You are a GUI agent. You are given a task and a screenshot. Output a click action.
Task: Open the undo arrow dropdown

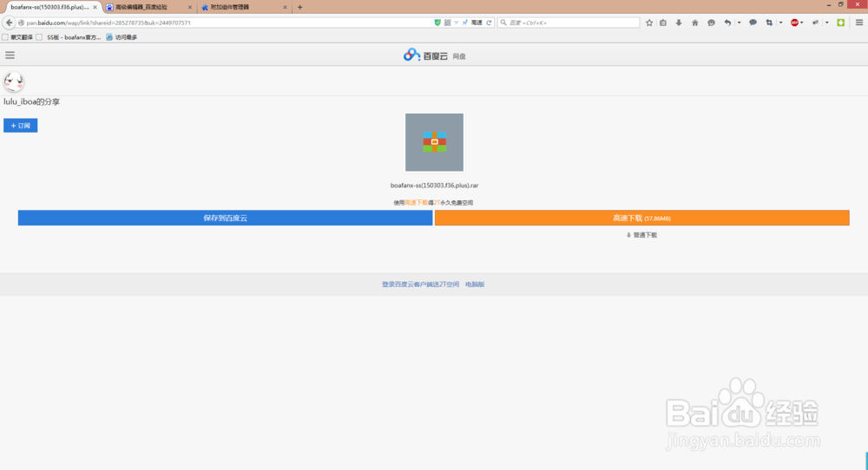coord(739,23)
